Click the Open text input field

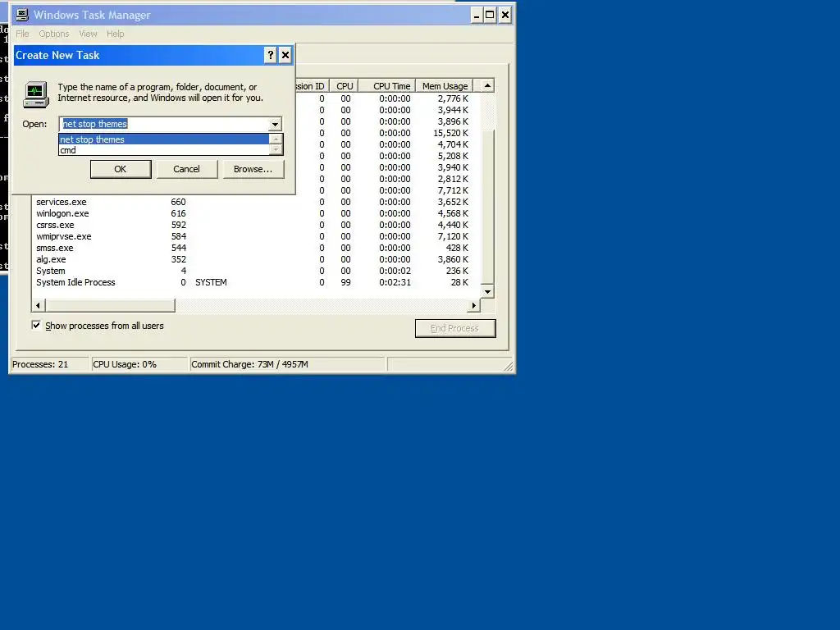point(164,124)
